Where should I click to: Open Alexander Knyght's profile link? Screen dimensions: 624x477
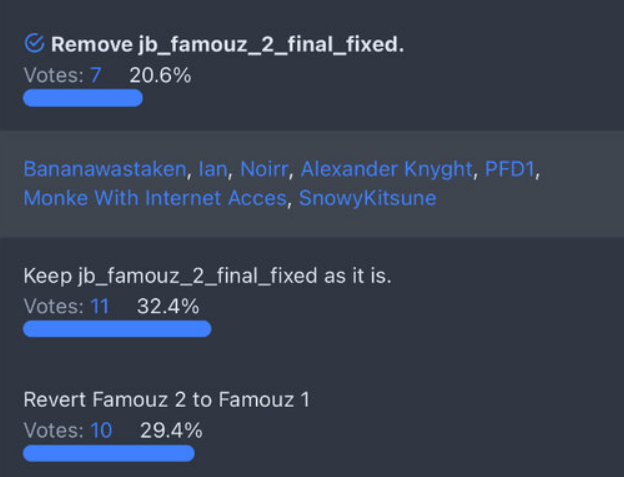pyautogui.click(x=386, y=168)
